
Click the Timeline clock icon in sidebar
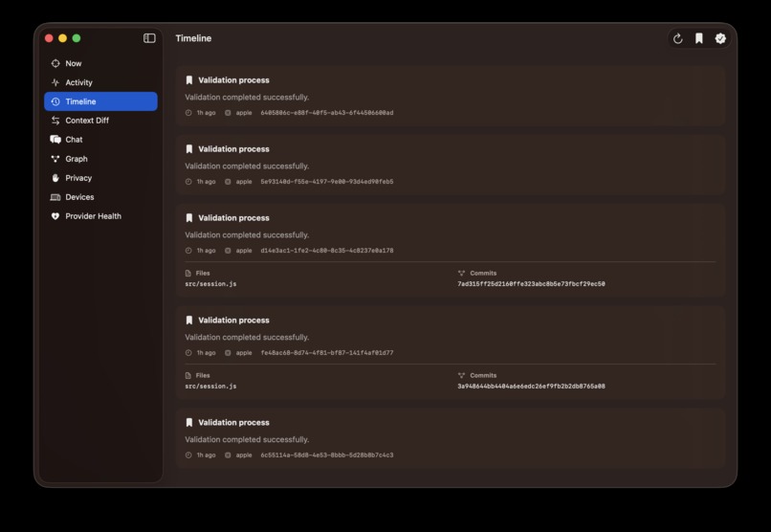point(55,101)
